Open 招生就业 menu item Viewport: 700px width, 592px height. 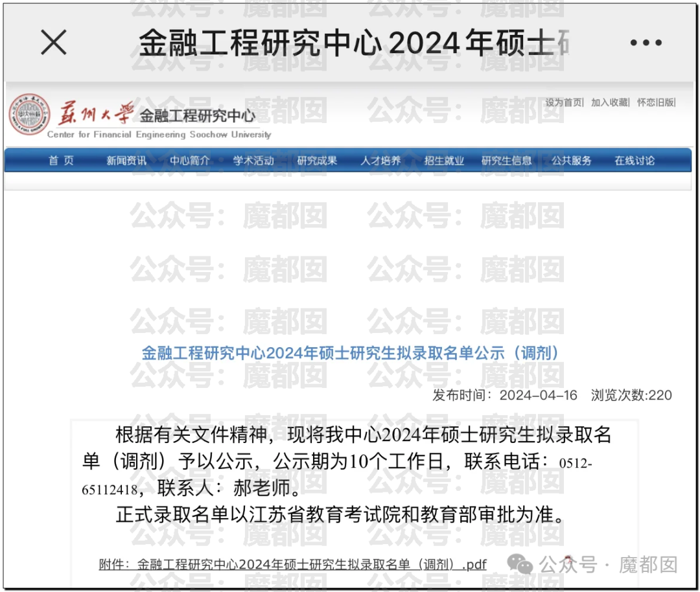point(444,161)
